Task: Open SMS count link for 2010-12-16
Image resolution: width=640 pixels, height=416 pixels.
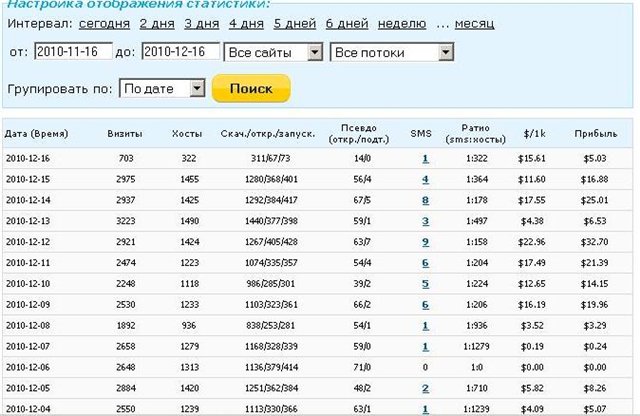Action: tap(425, 158)
